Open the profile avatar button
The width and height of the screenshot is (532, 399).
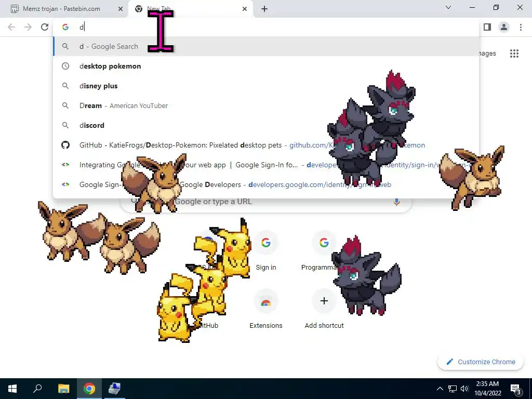click(504, 27)
